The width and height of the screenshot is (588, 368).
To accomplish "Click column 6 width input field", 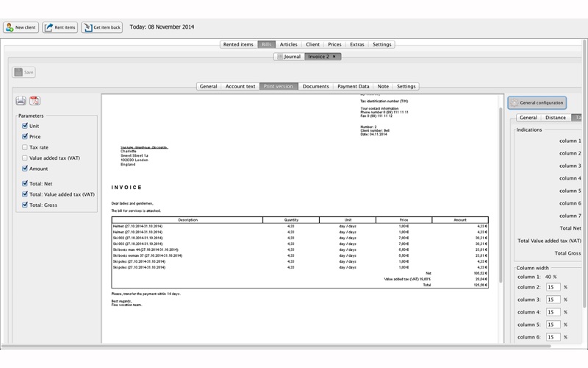I will 553,337.
